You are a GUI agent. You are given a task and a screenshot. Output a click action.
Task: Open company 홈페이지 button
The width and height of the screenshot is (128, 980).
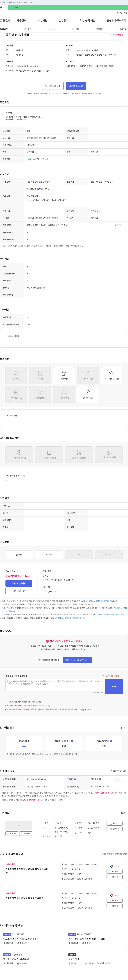pos(115,823)
